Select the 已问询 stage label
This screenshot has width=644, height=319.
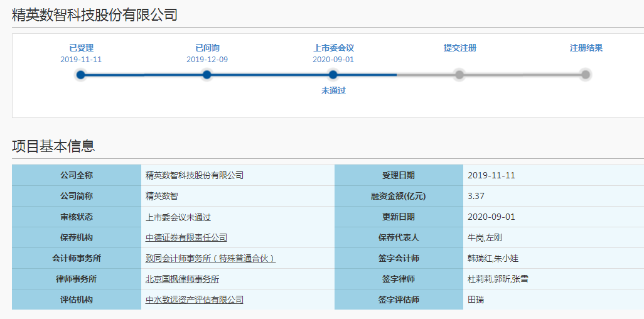[207, 48]
